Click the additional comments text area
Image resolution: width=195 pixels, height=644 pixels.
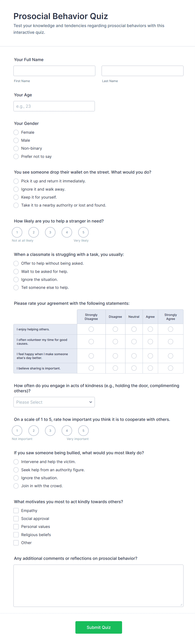coord(98,585)
